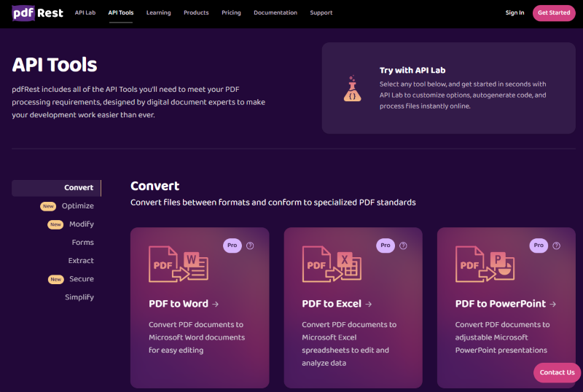Open help icon on PDF to Word card
583x392 pixels.
point(250,246)
